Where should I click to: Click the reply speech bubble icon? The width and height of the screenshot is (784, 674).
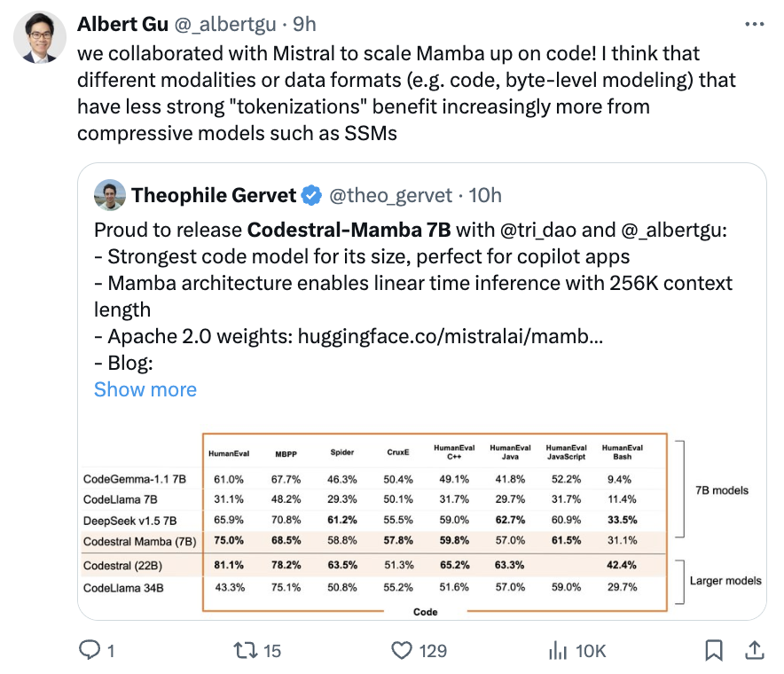(90, 650)
